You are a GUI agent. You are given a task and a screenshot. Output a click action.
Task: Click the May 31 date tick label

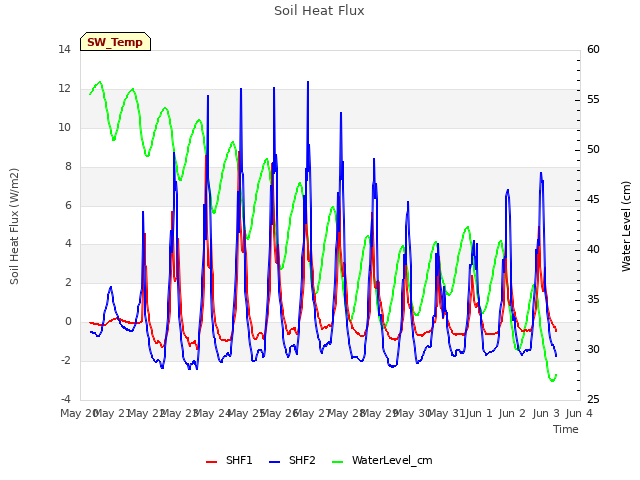(x=445, y=413)
